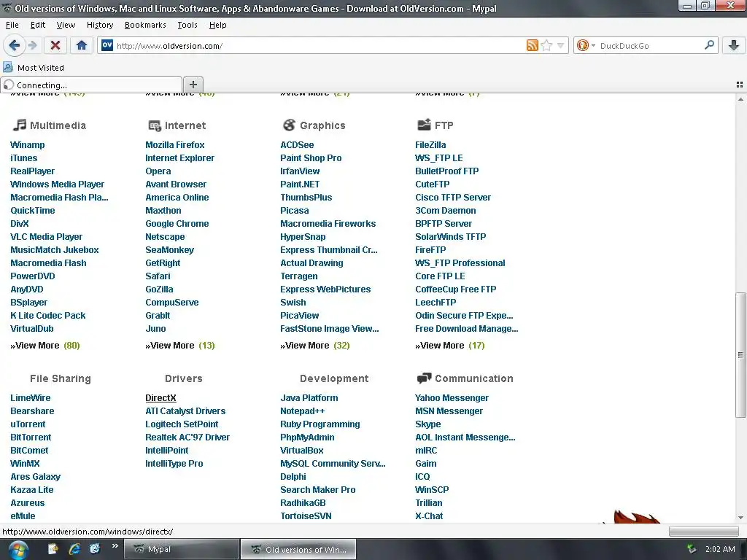
Task: Open the FileZilla link
Action: [430, 145]
